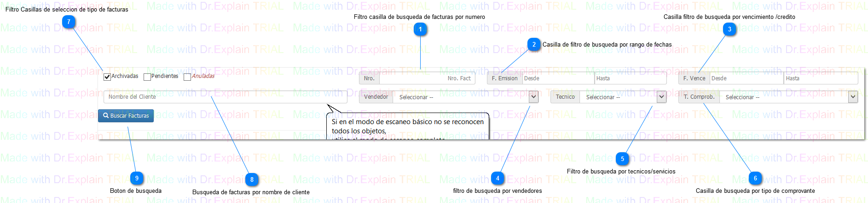Click the Nombre del Cliente field
This screenshot has width=868, height=203.
pyautogui.click(x=226, y=97)
